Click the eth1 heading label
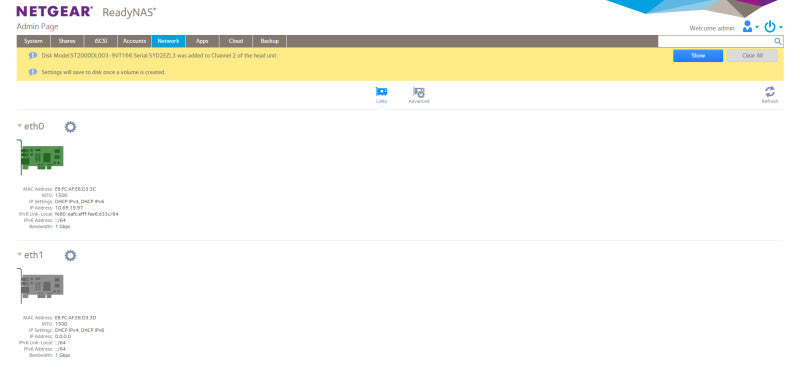This screenshot has height=388, width=800. tap(34, 255)
